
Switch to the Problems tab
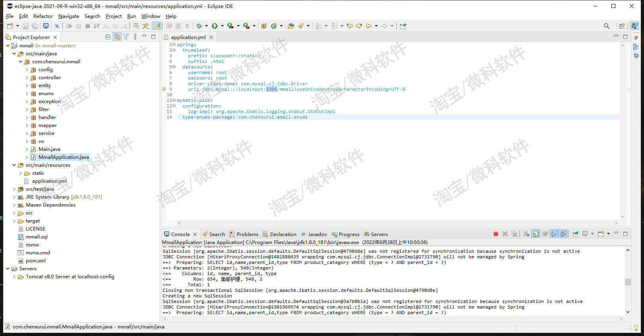point(244,234)
